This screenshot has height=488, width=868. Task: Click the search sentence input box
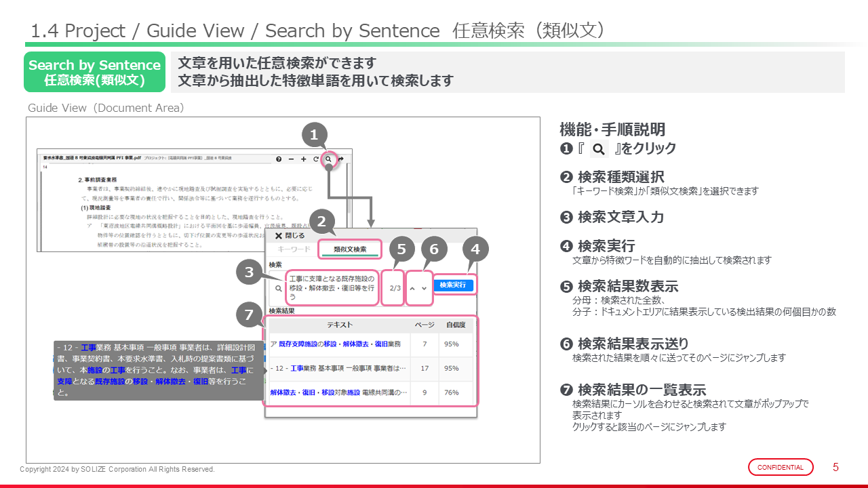point(332,288)
